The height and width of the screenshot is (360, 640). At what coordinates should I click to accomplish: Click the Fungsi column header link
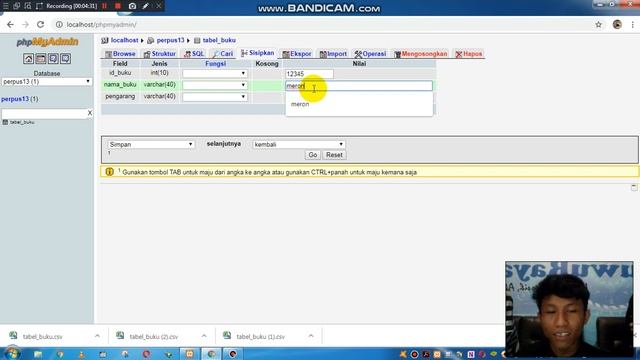pos(215,64)
